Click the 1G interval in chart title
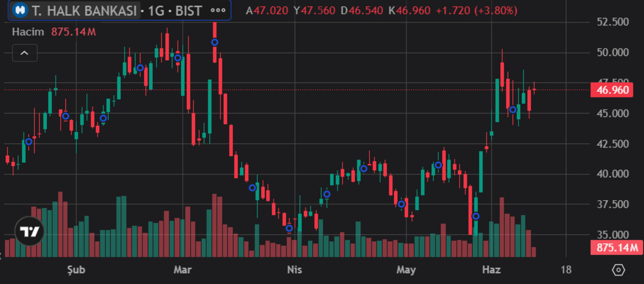 point(157,10)
